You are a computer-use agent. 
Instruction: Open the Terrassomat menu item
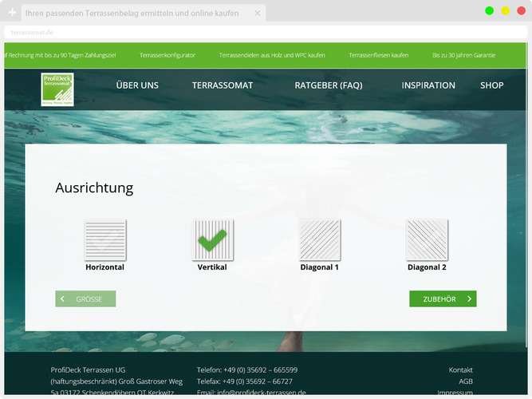[223, 85]
